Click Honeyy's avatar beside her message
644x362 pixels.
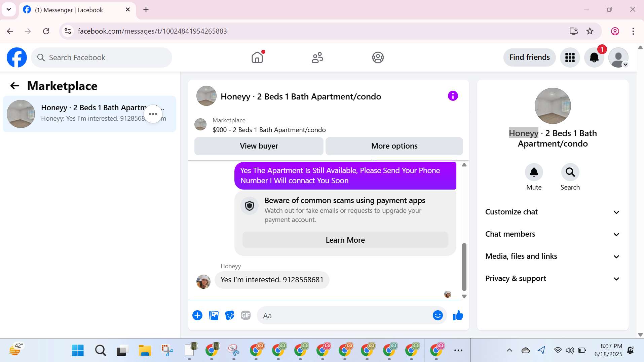click(203, 282)
